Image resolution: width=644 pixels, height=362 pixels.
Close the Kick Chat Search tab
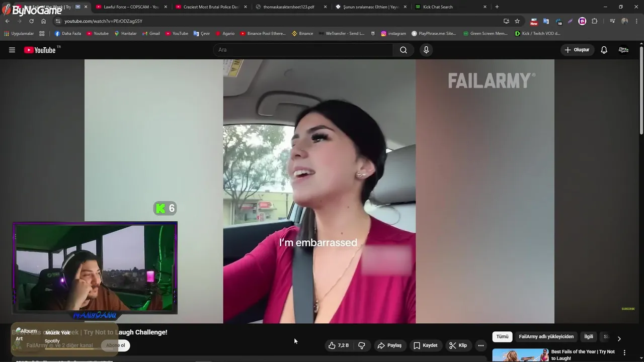tap(485, 7)
